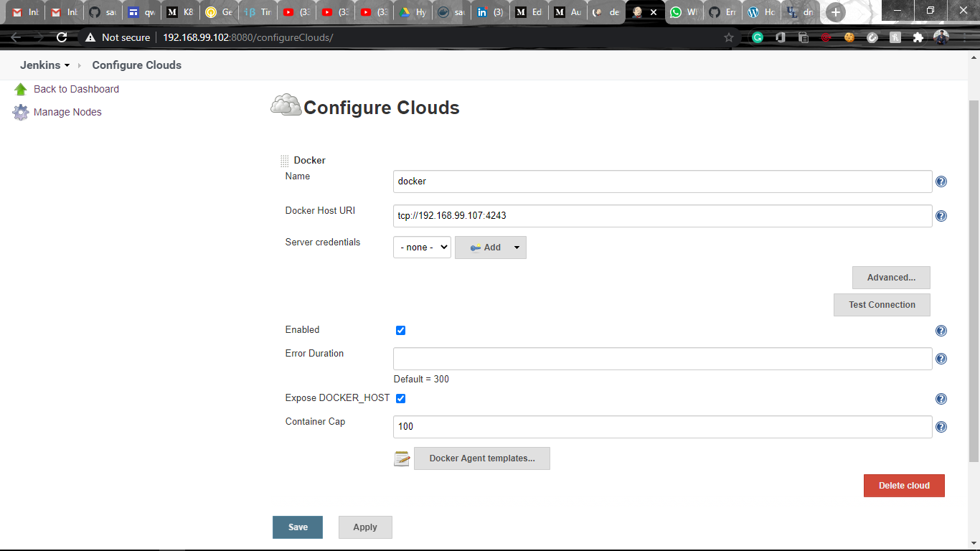Open the Chrome profile avatar
Viewport: 980px width, 551px height.
(x=941, y=37)
